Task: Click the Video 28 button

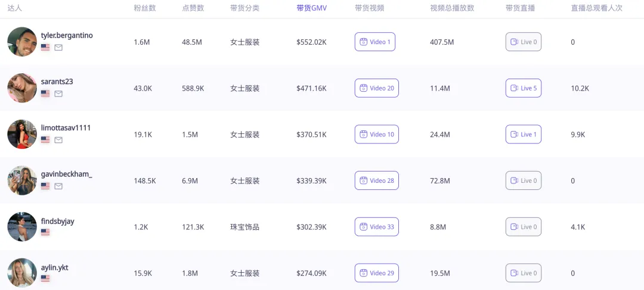Action: (376, 180)
